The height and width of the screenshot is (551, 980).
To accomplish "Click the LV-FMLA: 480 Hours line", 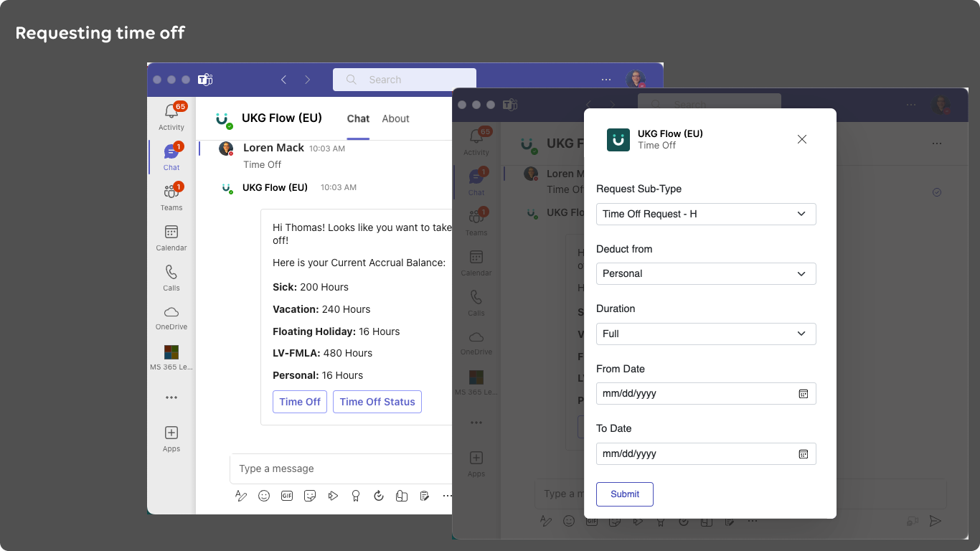I will [x=323, y=353].
